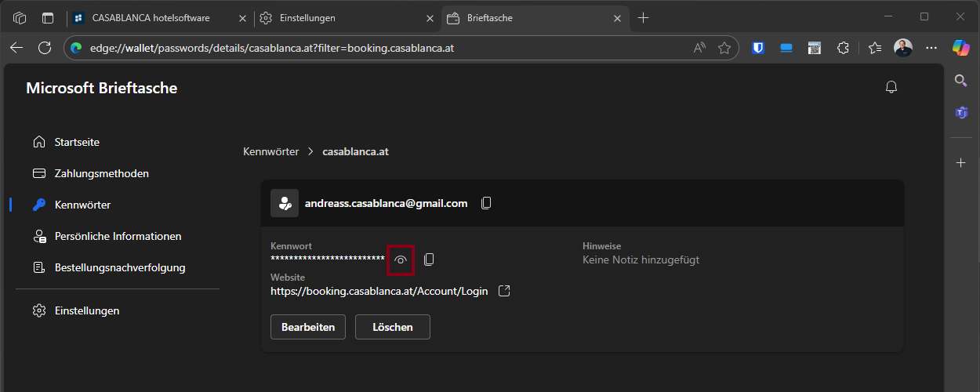Click the Bitwarden extension icon

click(x=758, y=48)
